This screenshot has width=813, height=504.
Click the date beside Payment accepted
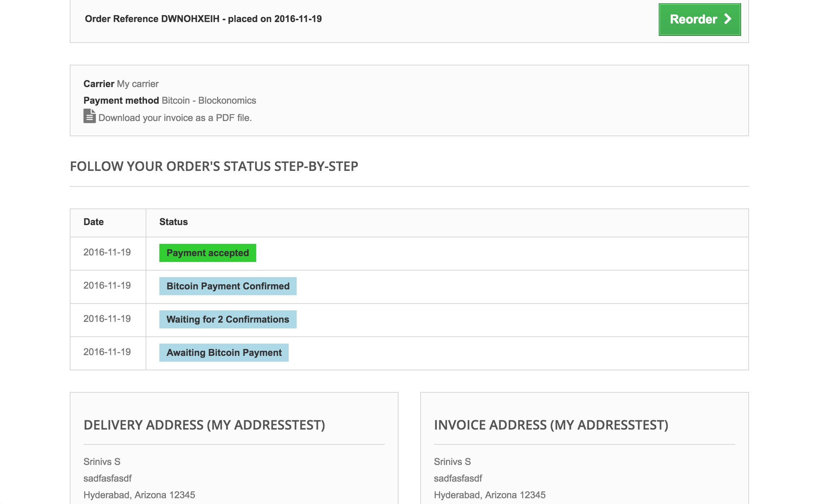107,252
